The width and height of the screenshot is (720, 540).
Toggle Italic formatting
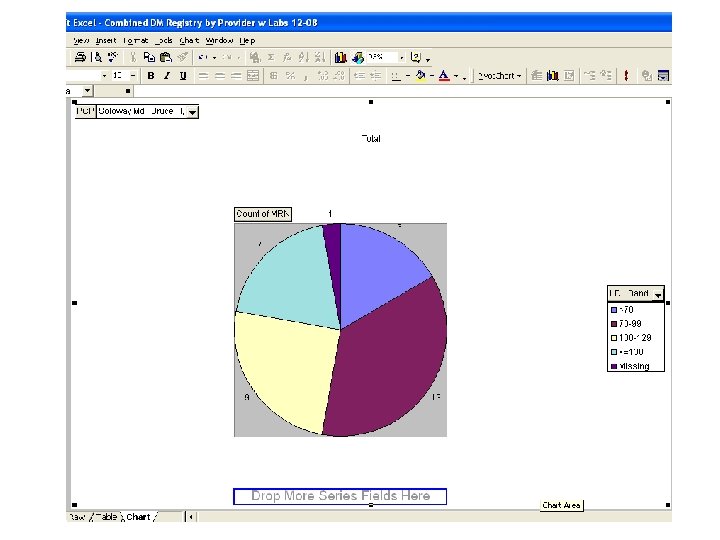[167, 76]
